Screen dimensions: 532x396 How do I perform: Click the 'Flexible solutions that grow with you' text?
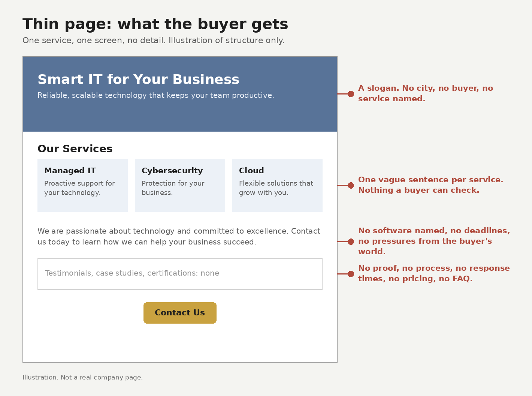point(276,188)
